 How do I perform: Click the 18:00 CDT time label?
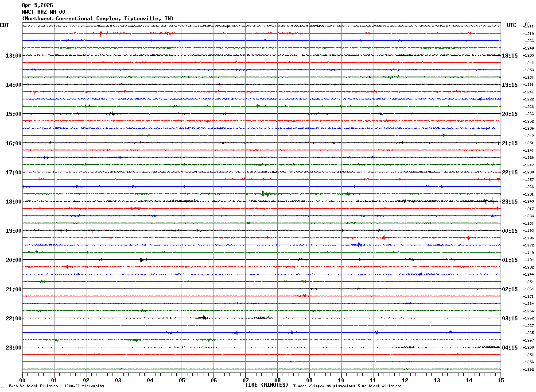pos(14,202)
